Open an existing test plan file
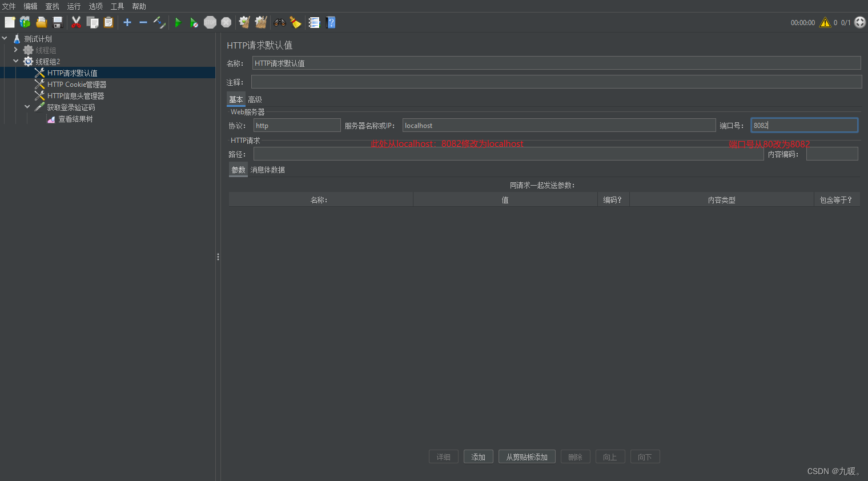Screen dimensions: 868x481 click(x=41, y=22)
